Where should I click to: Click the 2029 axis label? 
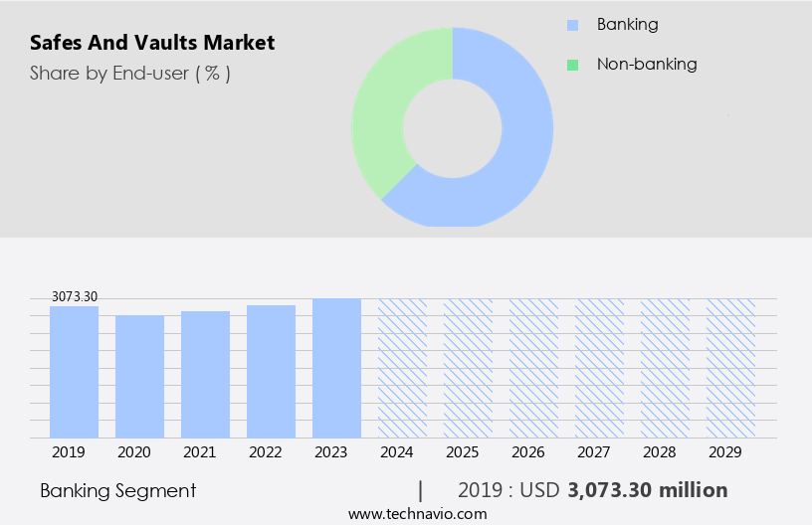[725, 452]
